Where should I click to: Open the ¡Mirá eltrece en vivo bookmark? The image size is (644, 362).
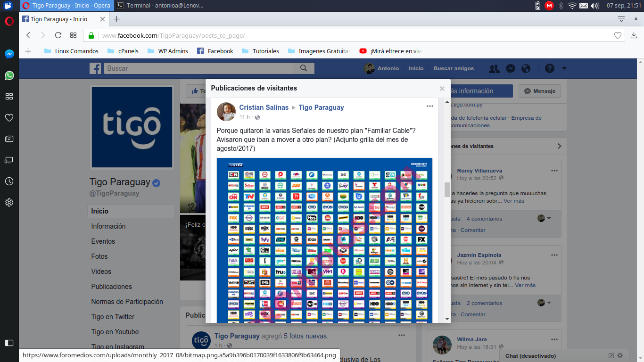(390, 51)
